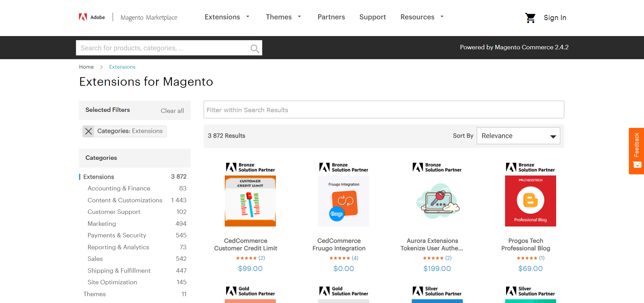Open Fruugo Integration product thumbnail
Screen dimensions: 644x303
(x=344, y=201)
